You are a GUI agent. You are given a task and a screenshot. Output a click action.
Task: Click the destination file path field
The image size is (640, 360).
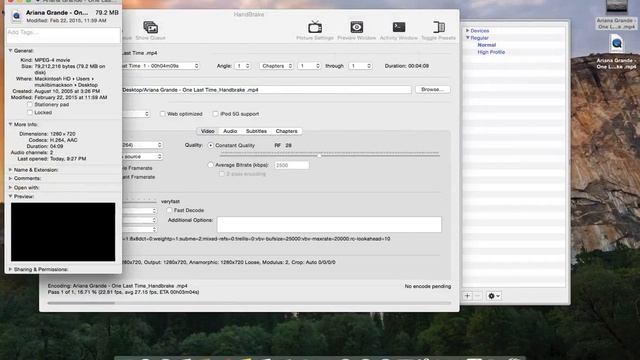(266, 89)
